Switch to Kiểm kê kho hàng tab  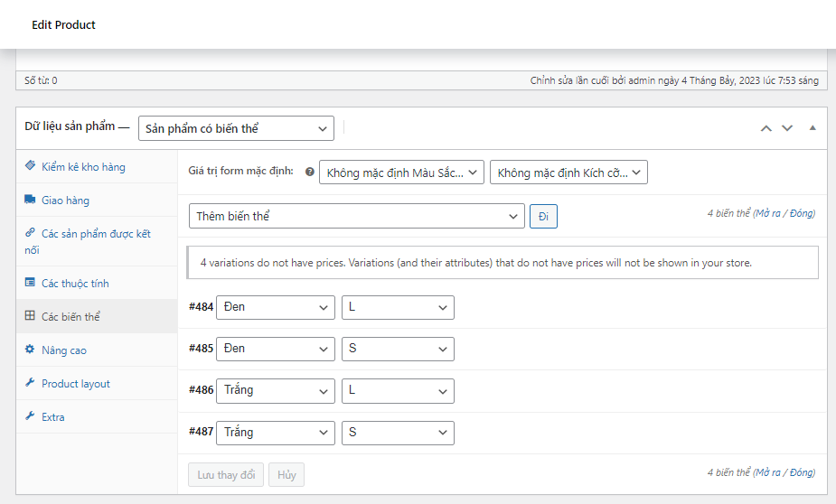[x=97, y=167]
